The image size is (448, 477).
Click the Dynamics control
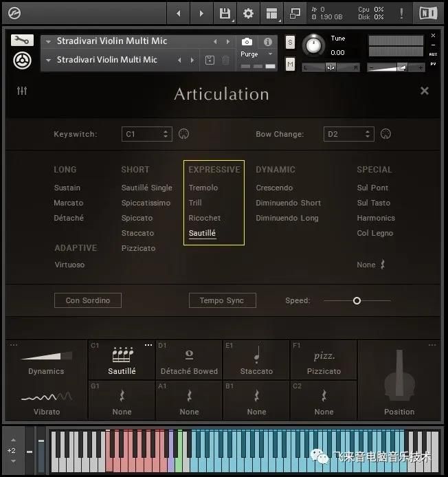point(46,362)
